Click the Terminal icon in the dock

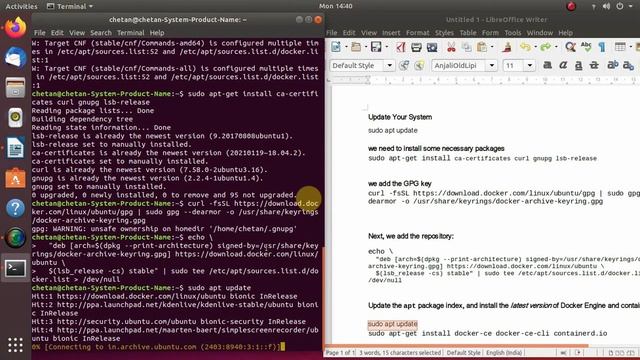click(15, 268)
